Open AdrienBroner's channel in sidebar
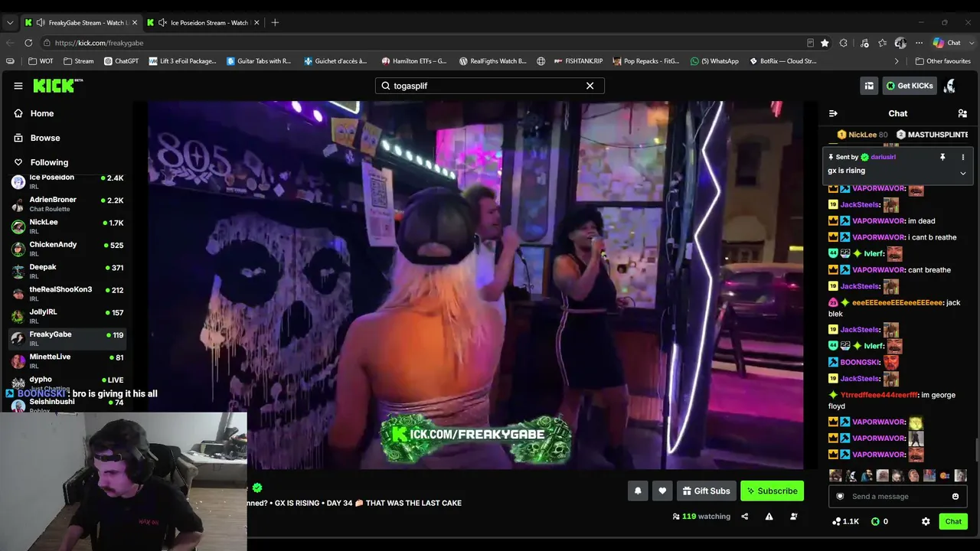980x551 pixels. (x=67, y=204)
